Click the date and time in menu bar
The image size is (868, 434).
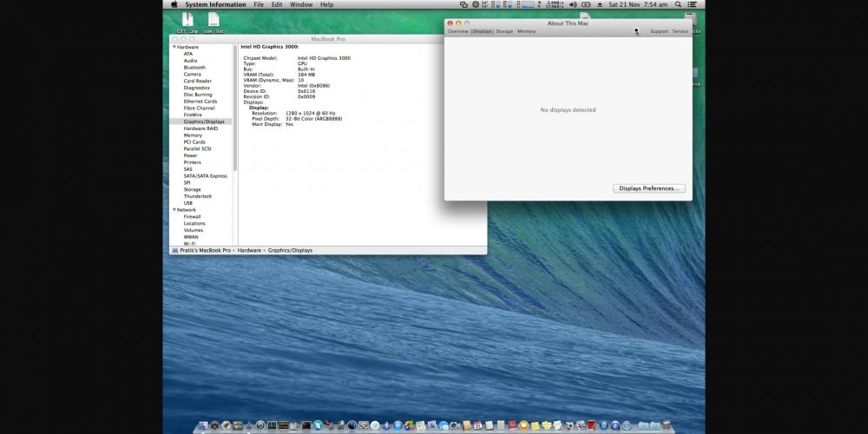point(638,4)
